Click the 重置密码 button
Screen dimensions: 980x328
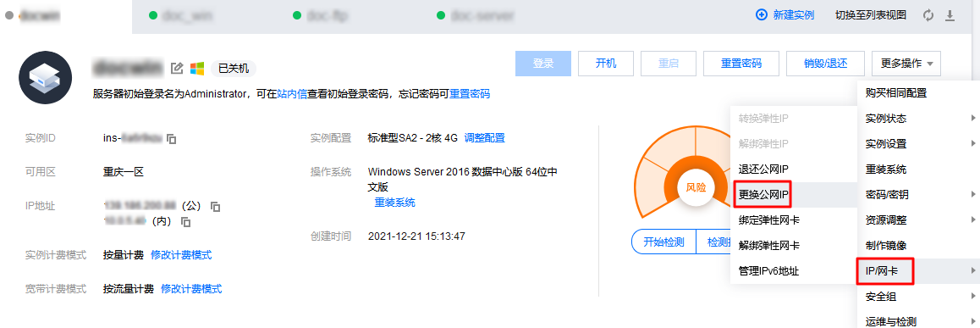pyautogui.click(x=741, y=64)
